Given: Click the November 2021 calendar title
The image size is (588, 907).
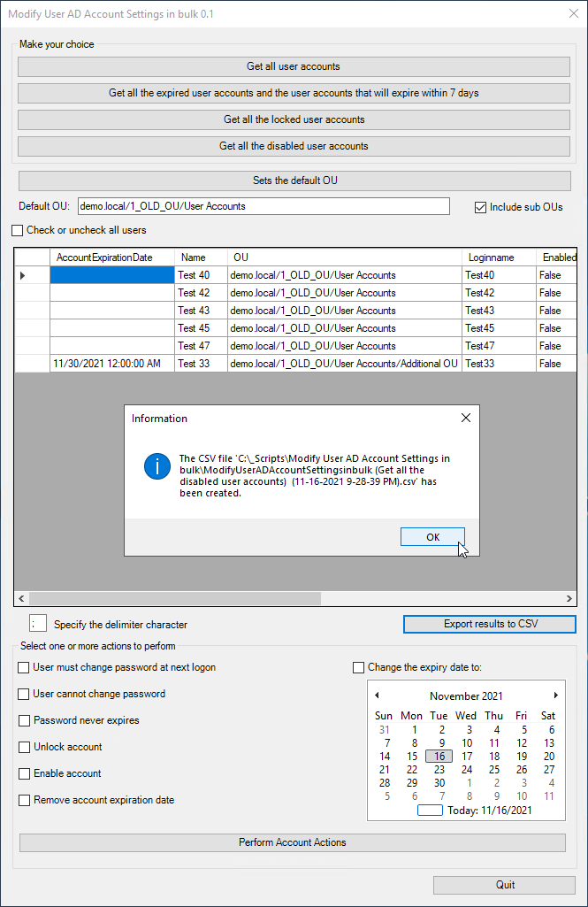Looking at the screenshot, I should pyautogui.click(x=466, y=696).
